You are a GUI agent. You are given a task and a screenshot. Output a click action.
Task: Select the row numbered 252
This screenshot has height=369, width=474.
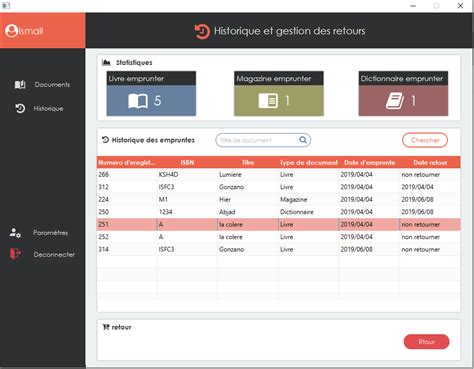click(x=279, y=237)
